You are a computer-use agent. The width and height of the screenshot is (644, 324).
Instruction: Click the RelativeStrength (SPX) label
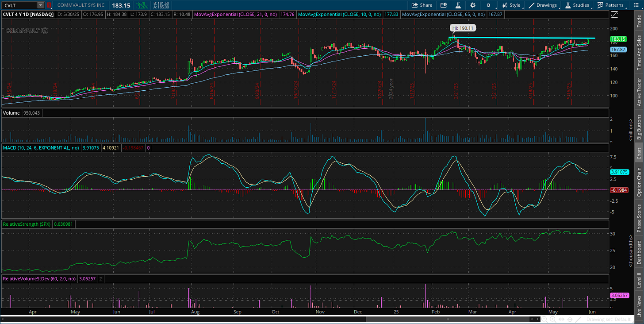27,224
